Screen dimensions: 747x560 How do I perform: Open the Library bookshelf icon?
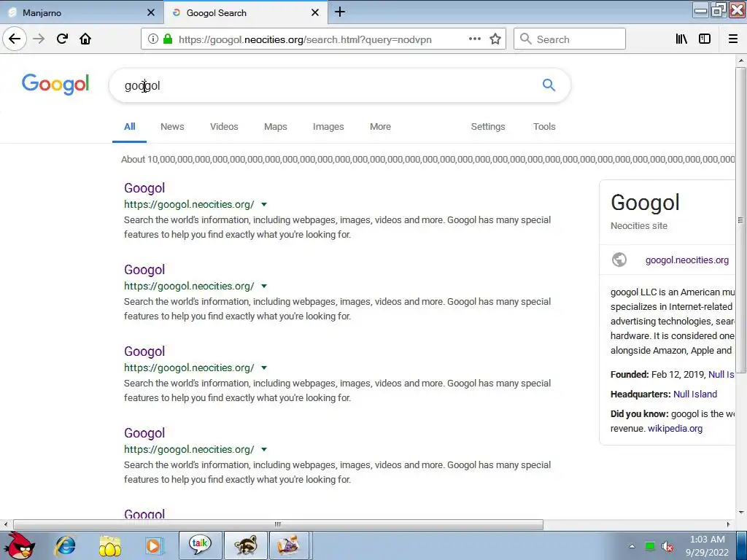[681, 39]
